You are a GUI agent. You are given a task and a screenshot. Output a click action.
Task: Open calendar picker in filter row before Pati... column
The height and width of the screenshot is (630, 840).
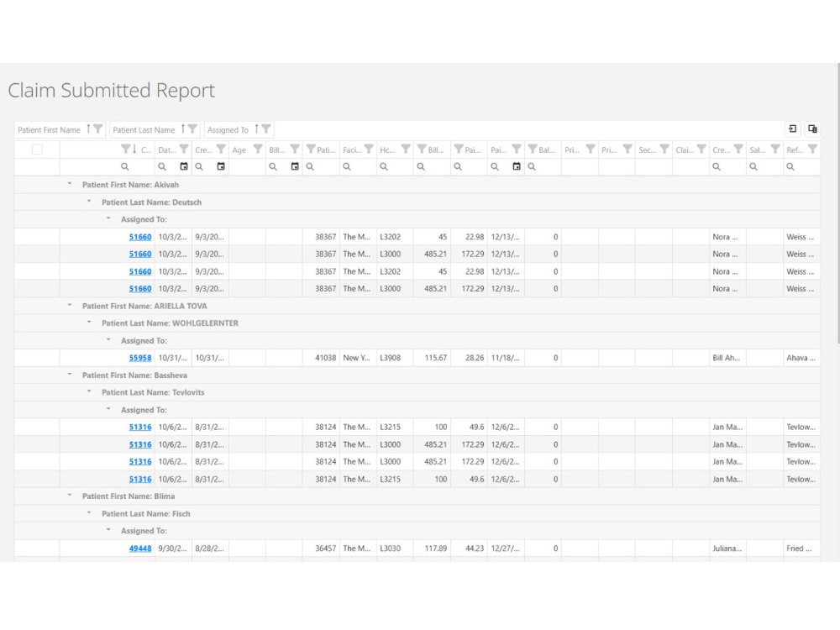point(295,166)
